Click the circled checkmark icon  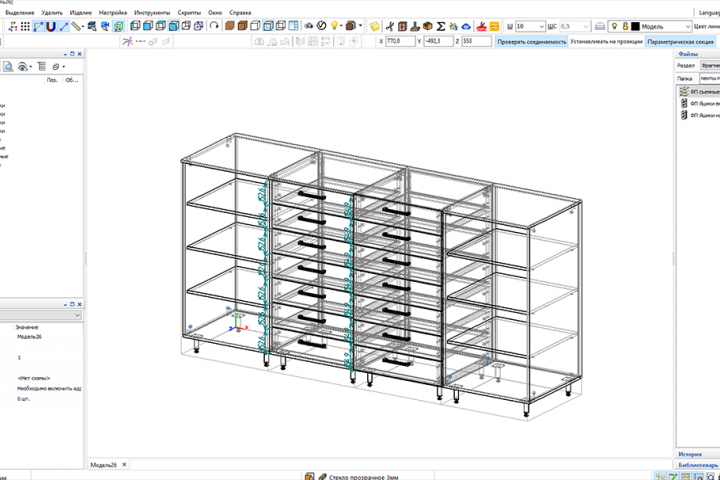click(x=321, y=26)
